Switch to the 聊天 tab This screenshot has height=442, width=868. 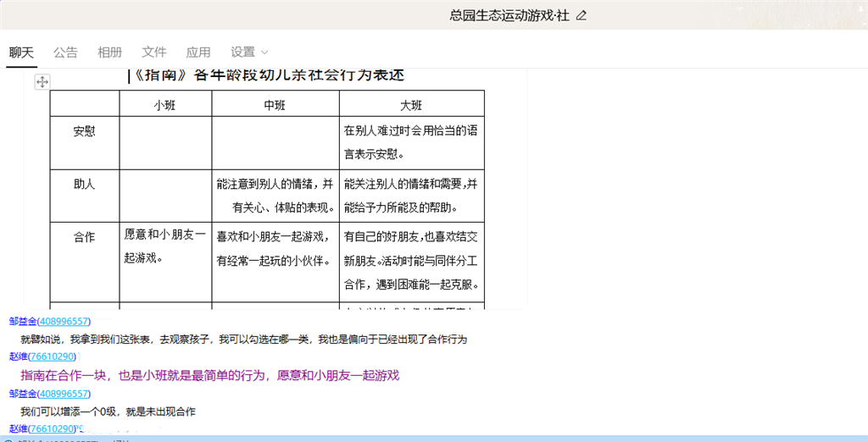[22, 52]
